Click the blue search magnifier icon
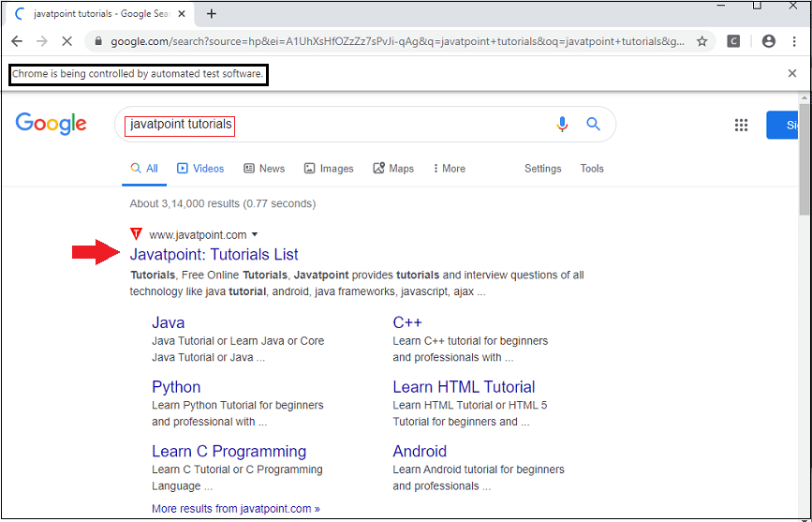The width and height of the screenshot is (812, 522). 593,124
